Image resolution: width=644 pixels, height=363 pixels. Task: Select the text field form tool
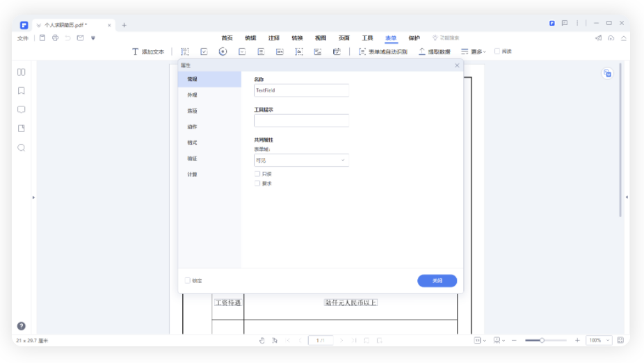(185, 51)
